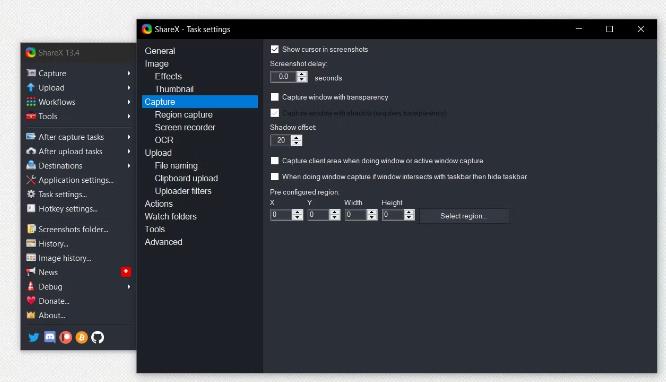Open Effects settings page

(168, 76)
